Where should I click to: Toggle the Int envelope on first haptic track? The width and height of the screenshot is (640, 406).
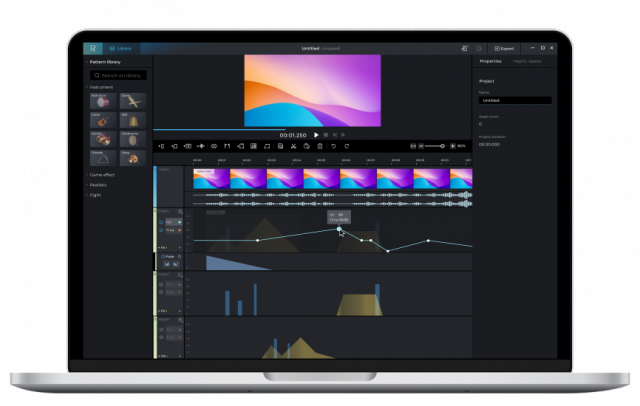pos(161,222)
